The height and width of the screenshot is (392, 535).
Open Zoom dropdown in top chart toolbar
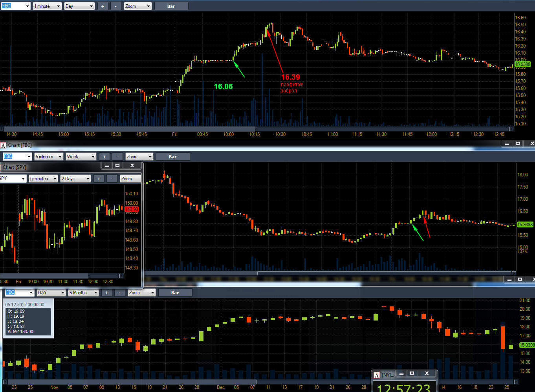(137, 6)
